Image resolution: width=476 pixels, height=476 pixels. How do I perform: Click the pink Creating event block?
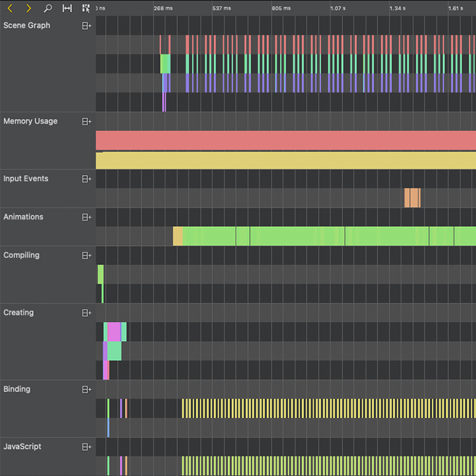(x=114, y=331)
